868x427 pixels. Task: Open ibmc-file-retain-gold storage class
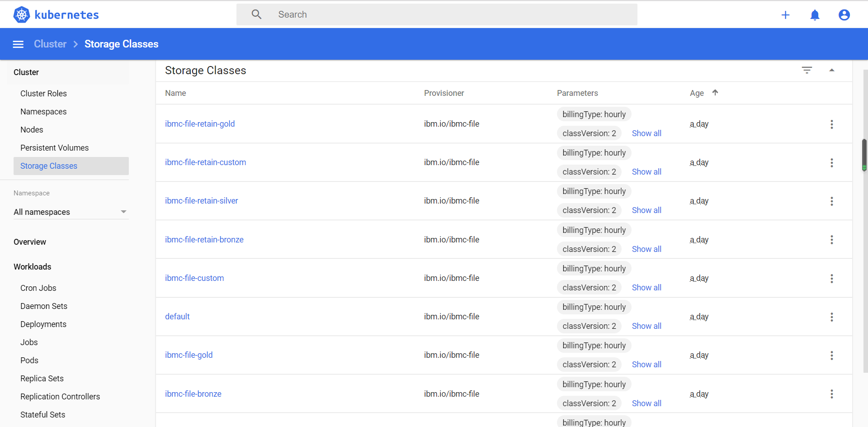(x=200, y=124)
